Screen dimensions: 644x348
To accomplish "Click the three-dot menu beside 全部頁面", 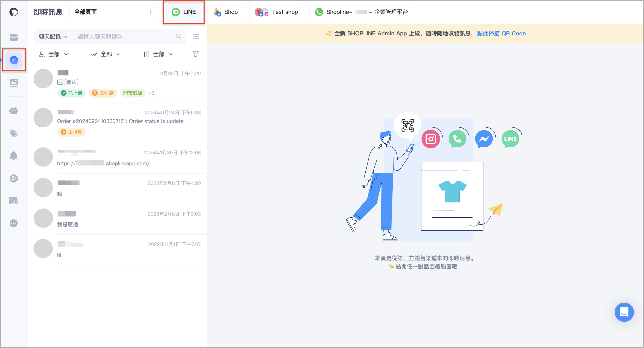I will click(150, 12).
